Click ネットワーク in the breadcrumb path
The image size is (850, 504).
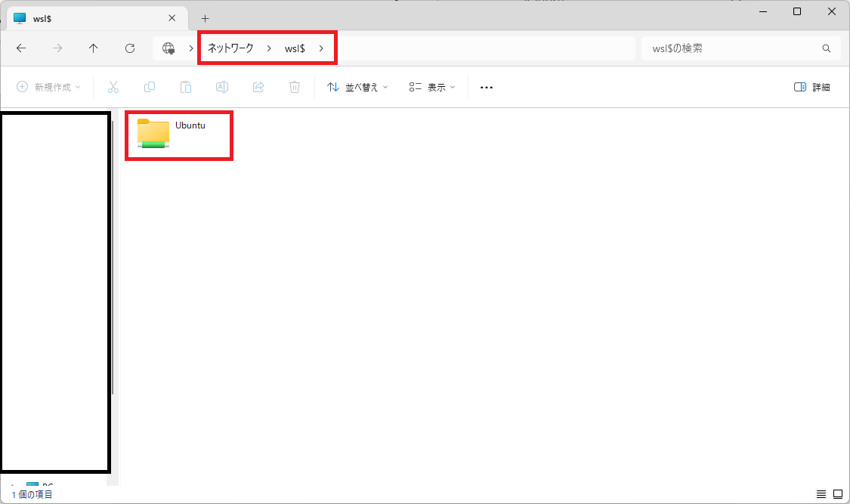(230, 48)
